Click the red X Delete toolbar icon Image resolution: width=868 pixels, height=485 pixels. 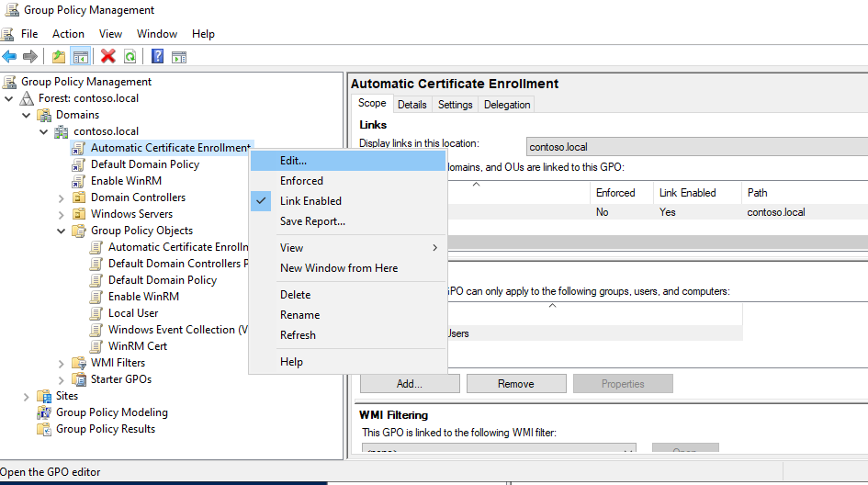tap(108, 57)
